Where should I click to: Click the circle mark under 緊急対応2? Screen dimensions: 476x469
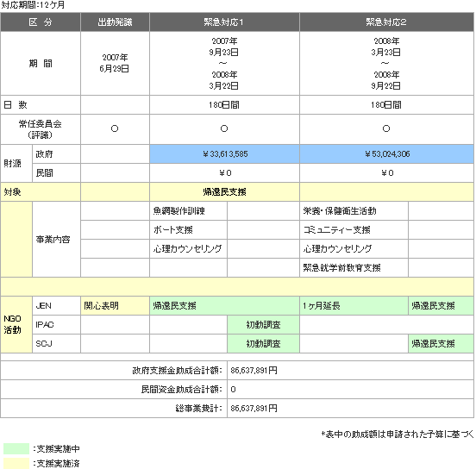(386, 128)
